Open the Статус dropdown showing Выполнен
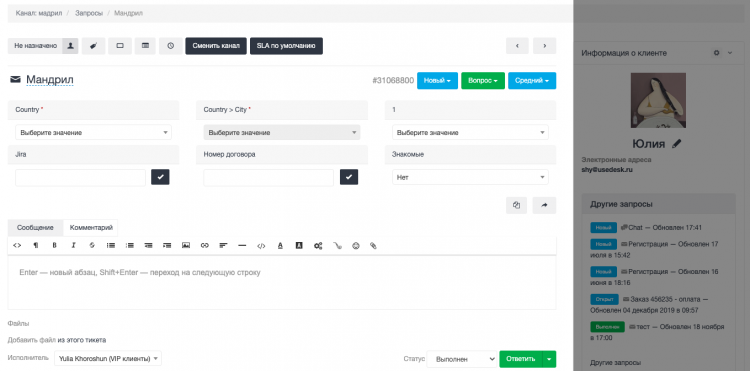This screenshot has width=750, height=371. [x=462, y=359]
